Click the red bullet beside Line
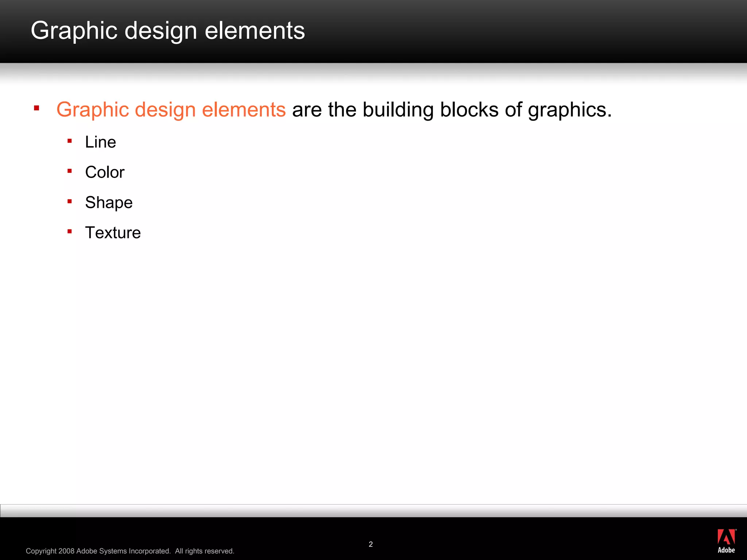Screen dimensions: 747x560 tap(70, 141)
